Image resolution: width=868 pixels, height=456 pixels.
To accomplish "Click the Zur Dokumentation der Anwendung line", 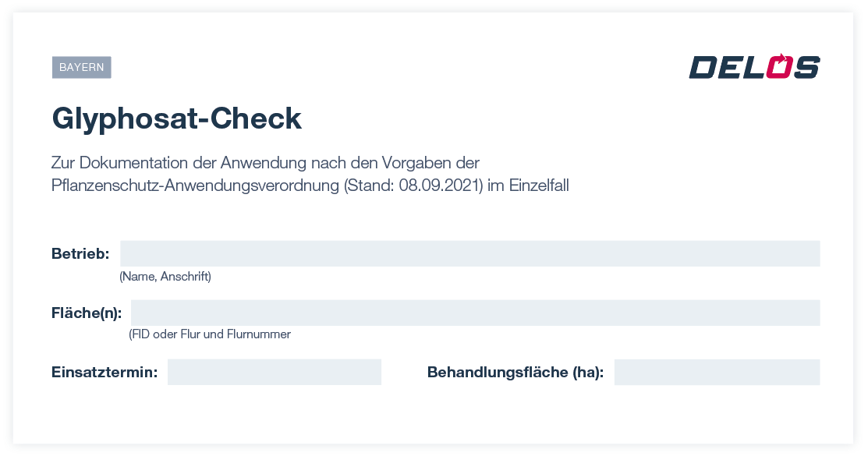I will click(x=265, y=163).
